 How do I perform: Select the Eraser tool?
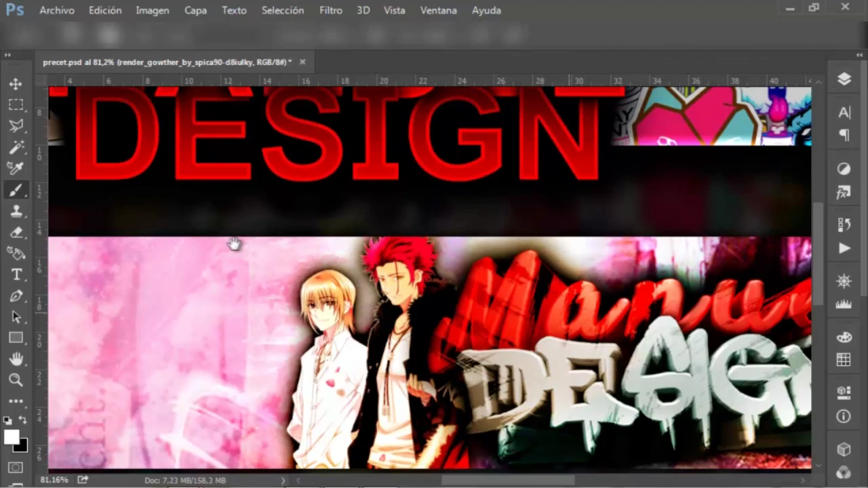coord(16,232)
